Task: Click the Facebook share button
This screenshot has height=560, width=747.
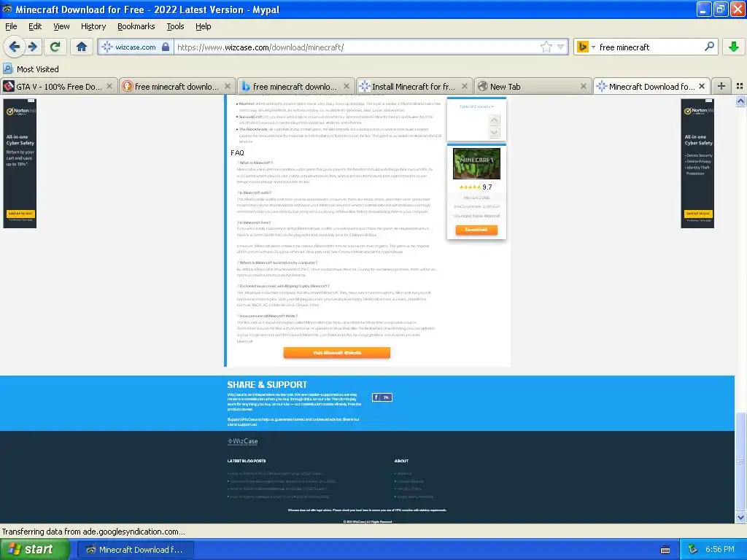Action: pos(382,397)
